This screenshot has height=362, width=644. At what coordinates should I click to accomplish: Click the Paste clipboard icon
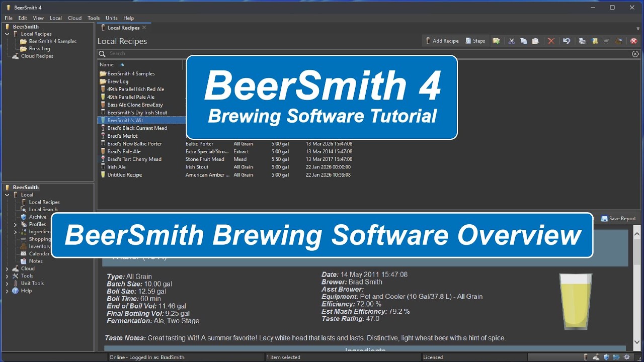[536, 41]
